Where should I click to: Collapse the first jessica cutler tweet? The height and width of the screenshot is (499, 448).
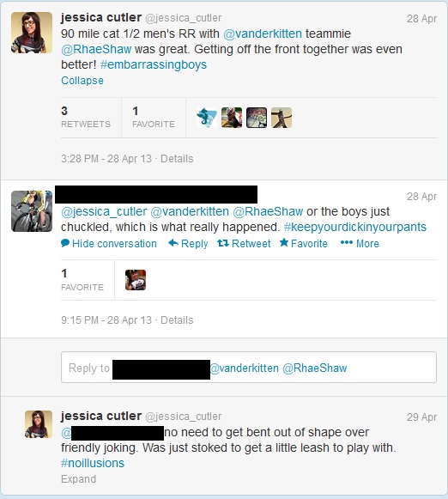pyautogui.click(x=82, y=81)
